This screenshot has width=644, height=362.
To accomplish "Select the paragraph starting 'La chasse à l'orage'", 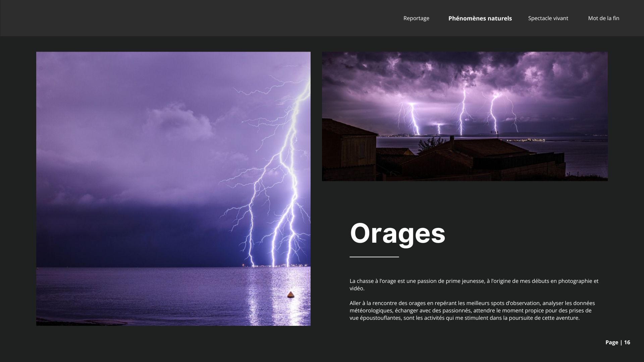I will [x=474, y=285].
